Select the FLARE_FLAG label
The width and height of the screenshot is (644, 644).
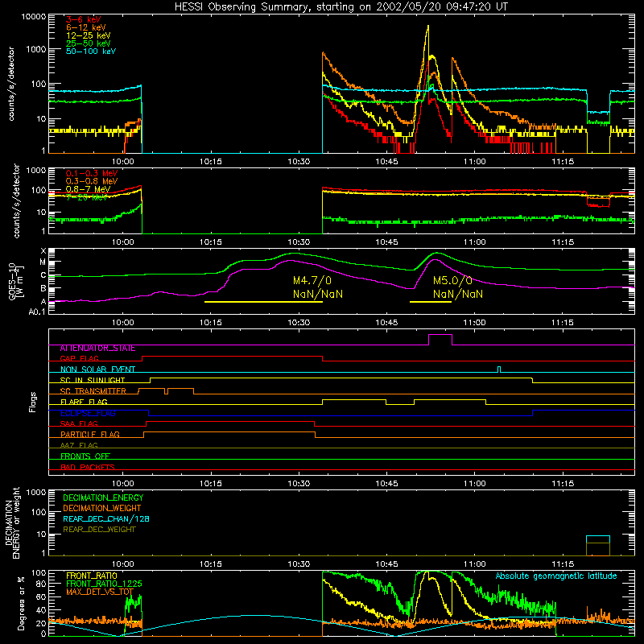[x=84, y=402]
